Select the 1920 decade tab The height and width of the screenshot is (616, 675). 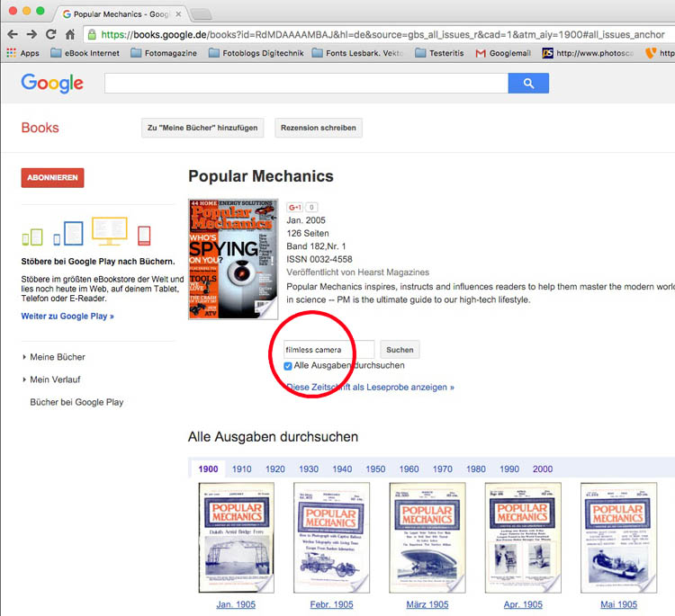(275, 469)
